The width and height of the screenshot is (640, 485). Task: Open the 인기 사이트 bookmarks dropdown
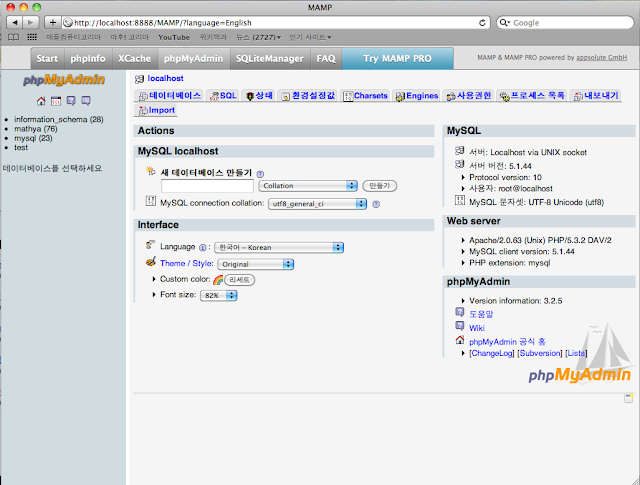pos(310,37)
